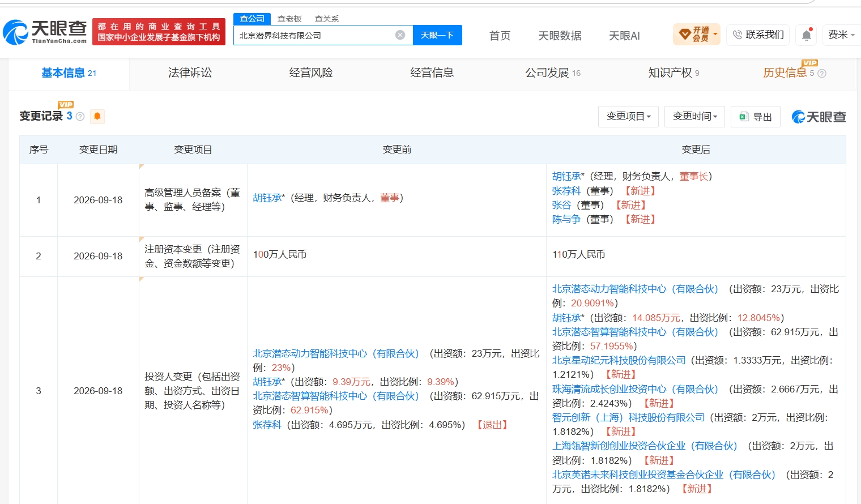Open 天眼AI in top navigation
Viewport: 861px width, 504px height.
(x=624, y=36)
